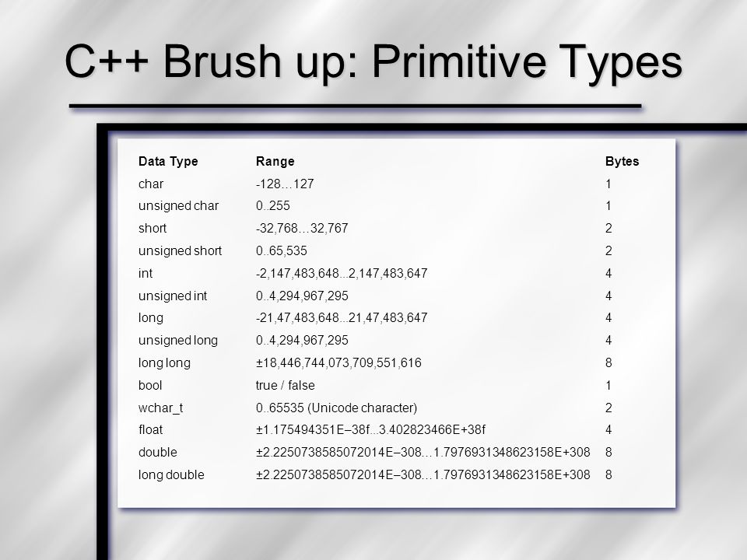
Task: Click the float range "±1.175494351E–38f...3.402823466E+38f"
Action: [x=370, y=430]
